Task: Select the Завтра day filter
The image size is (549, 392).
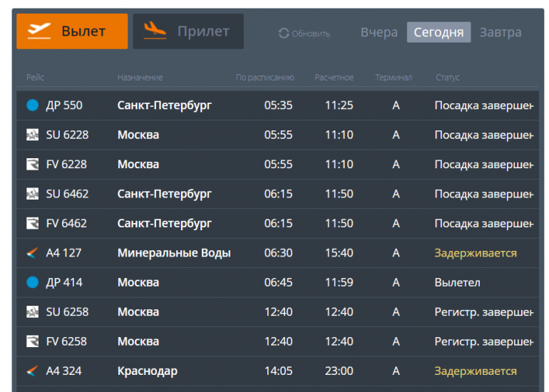Action: 500,33
